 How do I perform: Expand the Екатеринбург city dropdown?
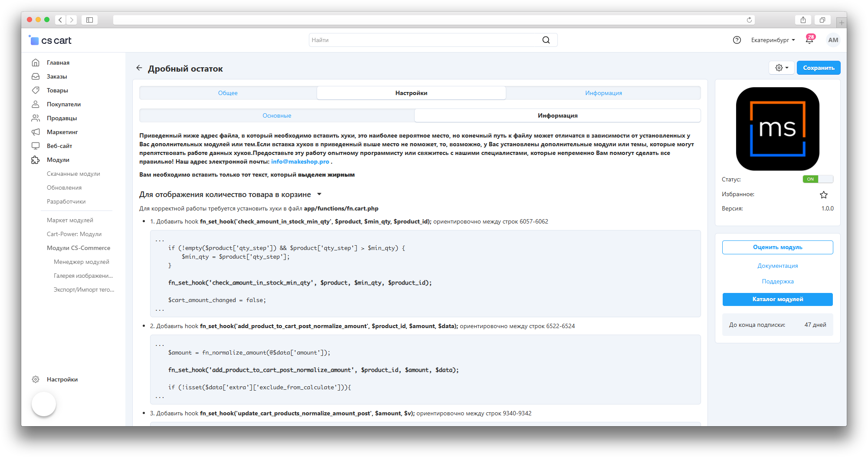point(773,40)
